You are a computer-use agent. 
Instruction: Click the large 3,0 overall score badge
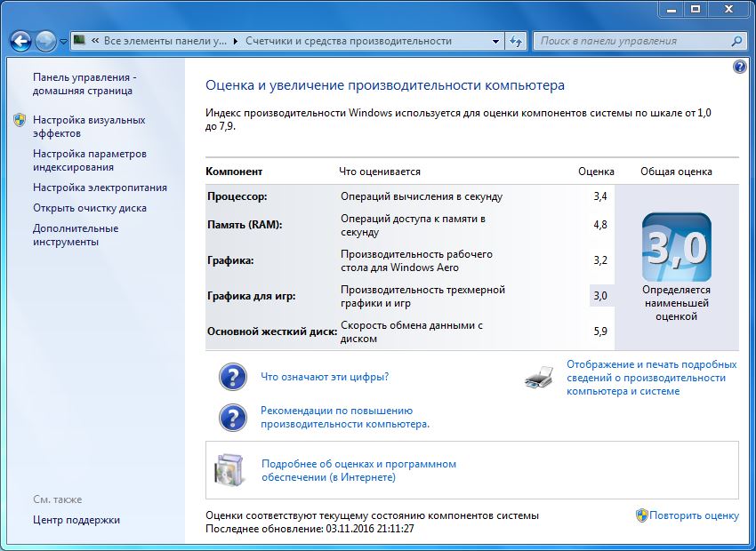pos(676,246)
